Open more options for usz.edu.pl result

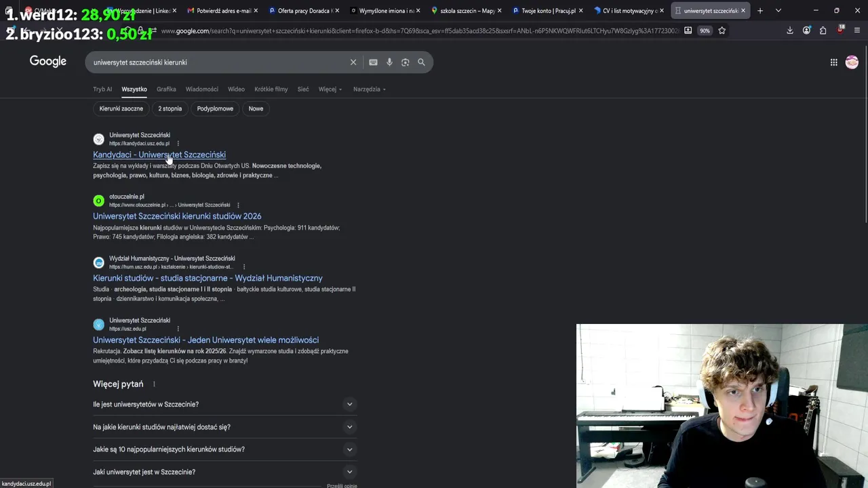tap(178, 329)
